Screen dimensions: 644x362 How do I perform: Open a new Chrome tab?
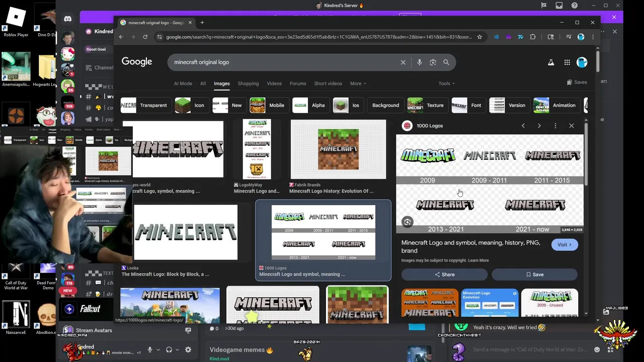point(202,23)
